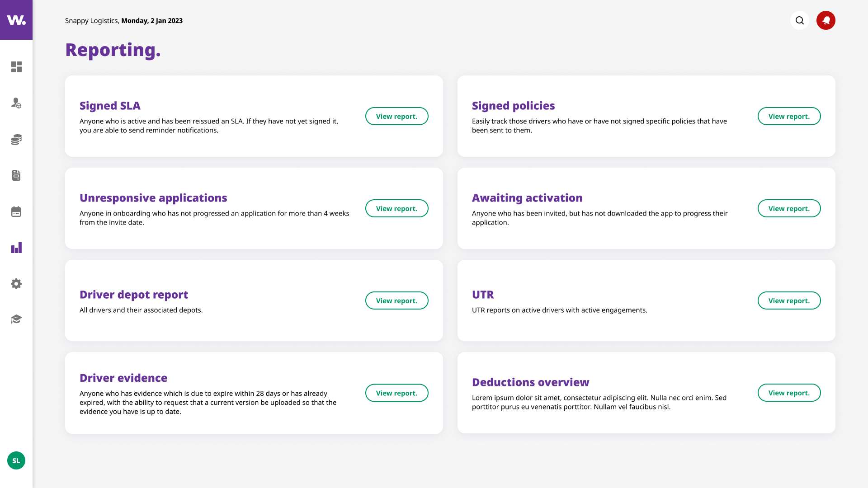
Task: View report for Awaiting activation
Action: pyautogui.click(x=789, y=208)
